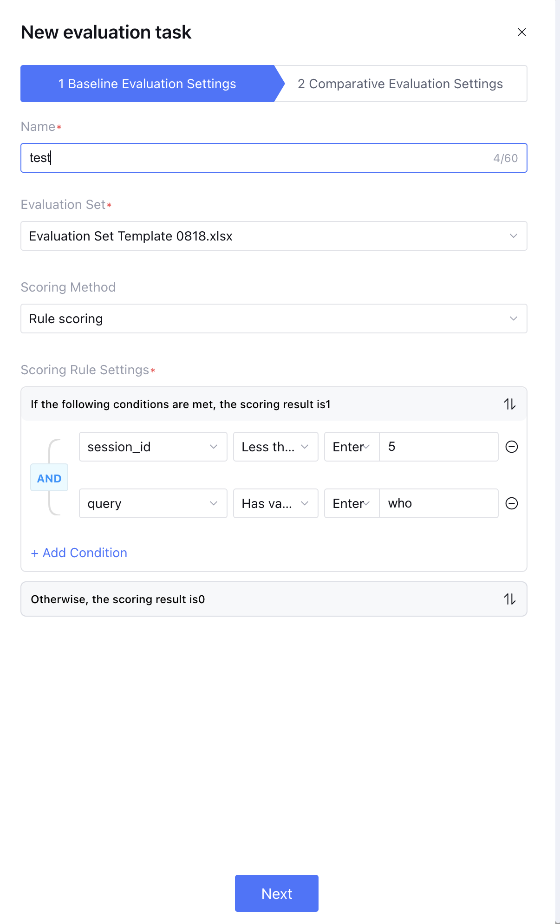Switch to Comparative Evaluation Settings step
560x924 pixels.
(x=400, y=84)
